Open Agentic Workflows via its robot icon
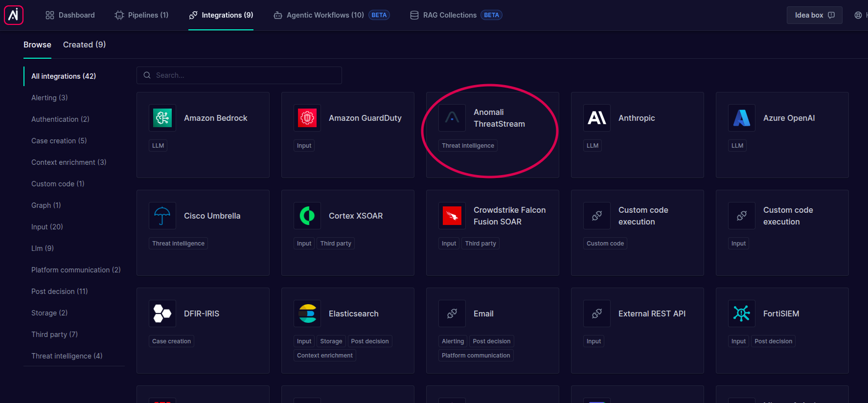The width and height of the screenshot is (868, 403). pos(278,15)
